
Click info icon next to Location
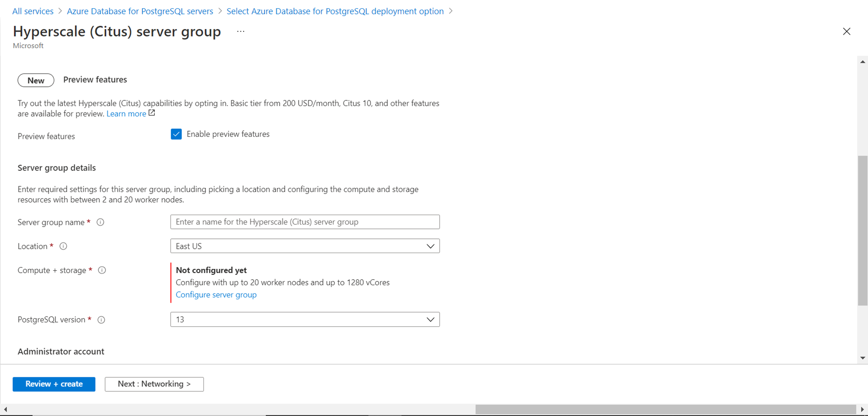click(x=63, y=246)
